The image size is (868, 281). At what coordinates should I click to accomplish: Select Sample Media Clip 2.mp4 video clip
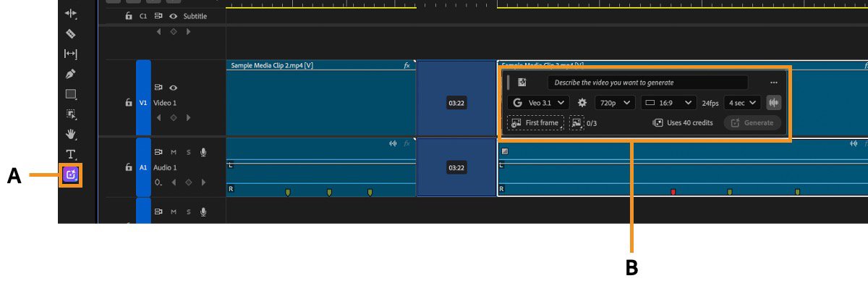pos(321,98)
